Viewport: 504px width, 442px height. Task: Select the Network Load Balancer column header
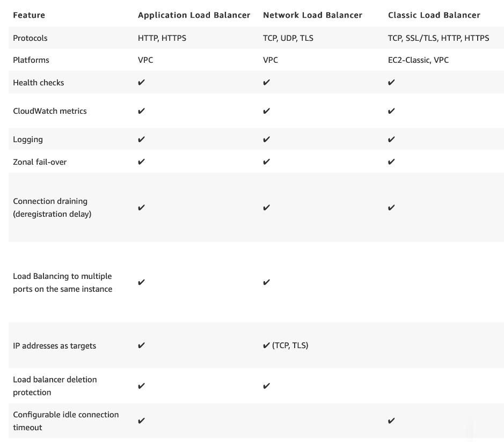coord(312,15)
